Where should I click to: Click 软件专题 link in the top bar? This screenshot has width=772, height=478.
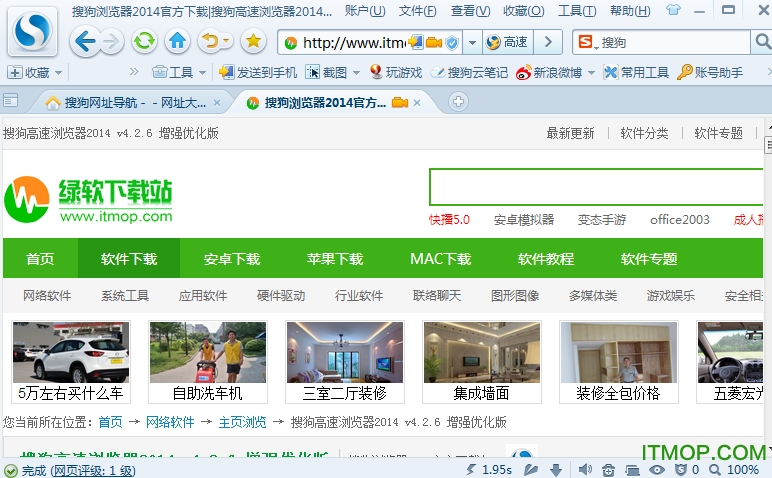pos(718,133)
